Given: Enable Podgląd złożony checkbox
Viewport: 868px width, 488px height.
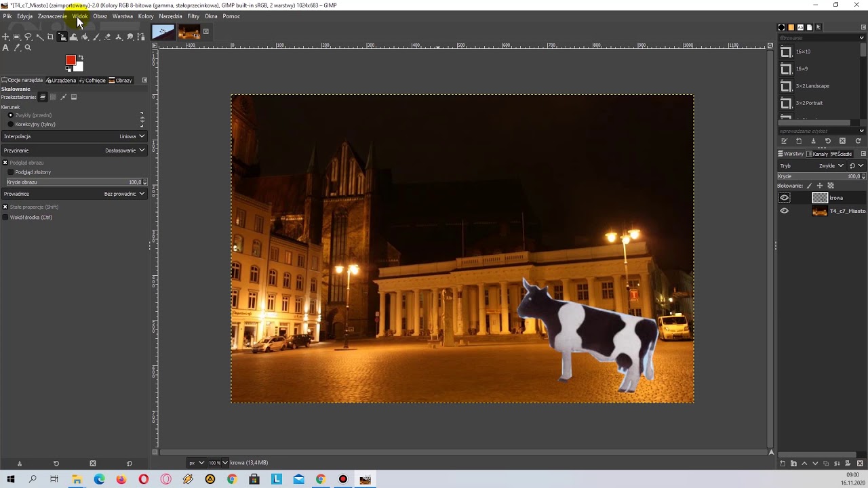Looking at the screenshot, I should 10,172.
